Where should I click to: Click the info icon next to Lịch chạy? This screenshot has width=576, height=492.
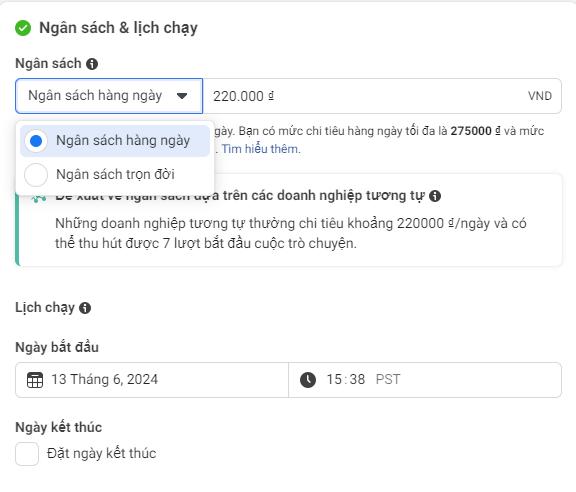85,308
